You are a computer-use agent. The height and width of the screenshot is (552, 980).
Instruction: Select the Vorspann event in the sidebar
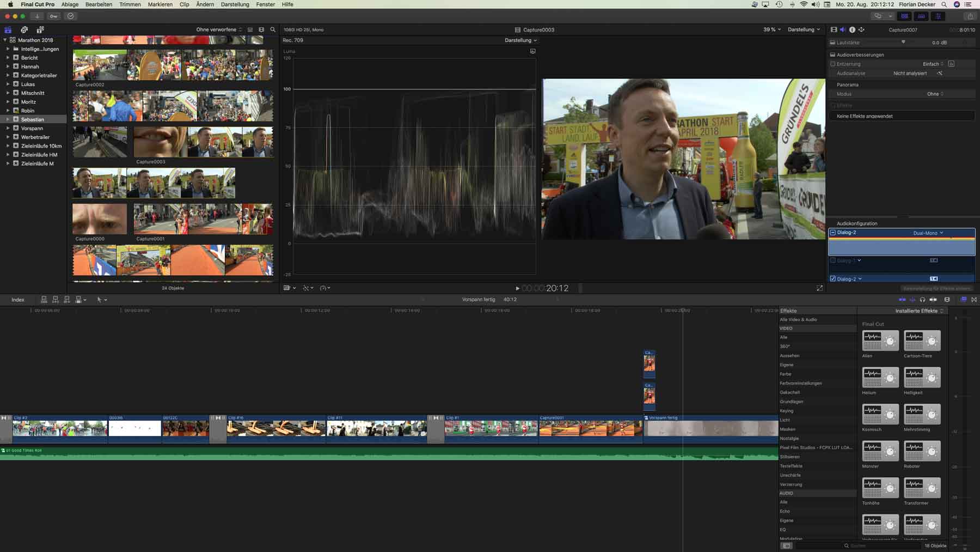tap(32, 128)
